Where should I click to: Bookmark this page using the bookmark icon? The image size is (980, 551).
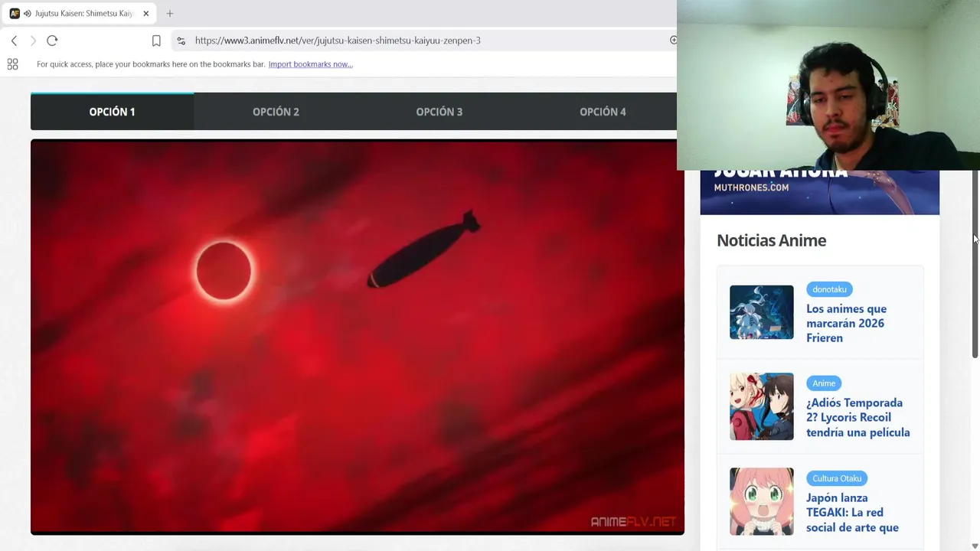pyautogui.click(x=156, y=41)
